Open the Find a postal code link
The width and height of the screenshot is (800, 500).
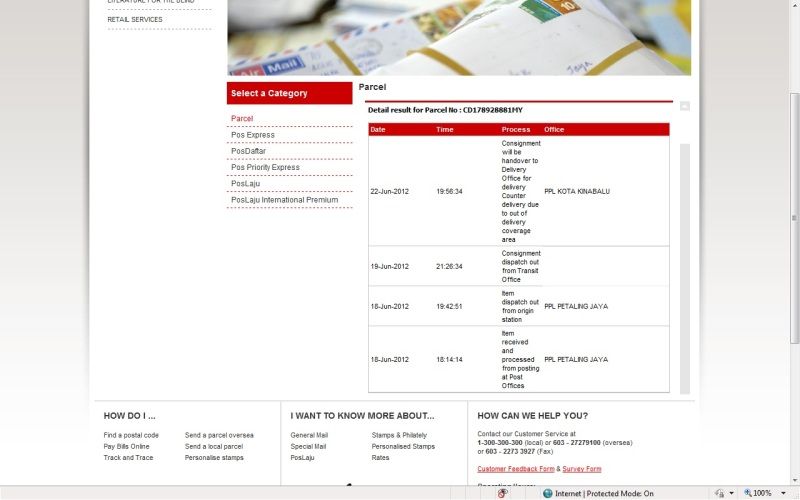131,435
